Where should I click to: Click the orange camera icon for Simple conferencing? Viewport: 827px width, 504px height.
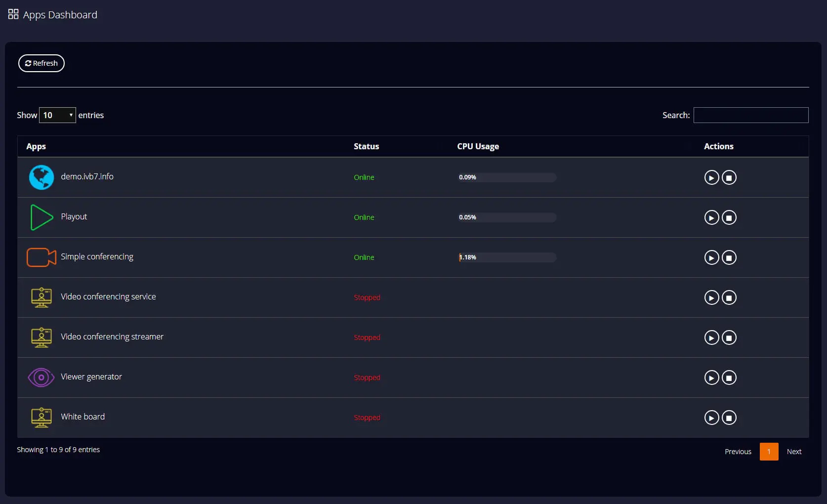(41, 257)
